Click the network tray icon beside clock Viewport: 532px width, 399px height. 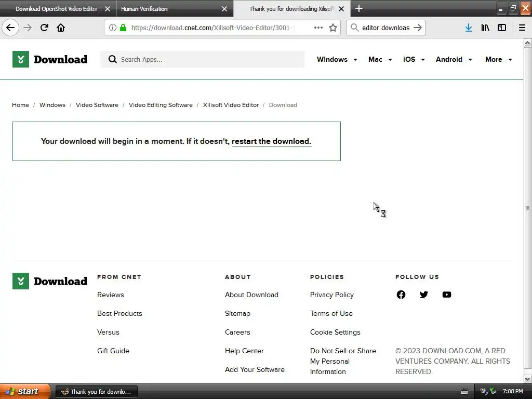(493, 392)
